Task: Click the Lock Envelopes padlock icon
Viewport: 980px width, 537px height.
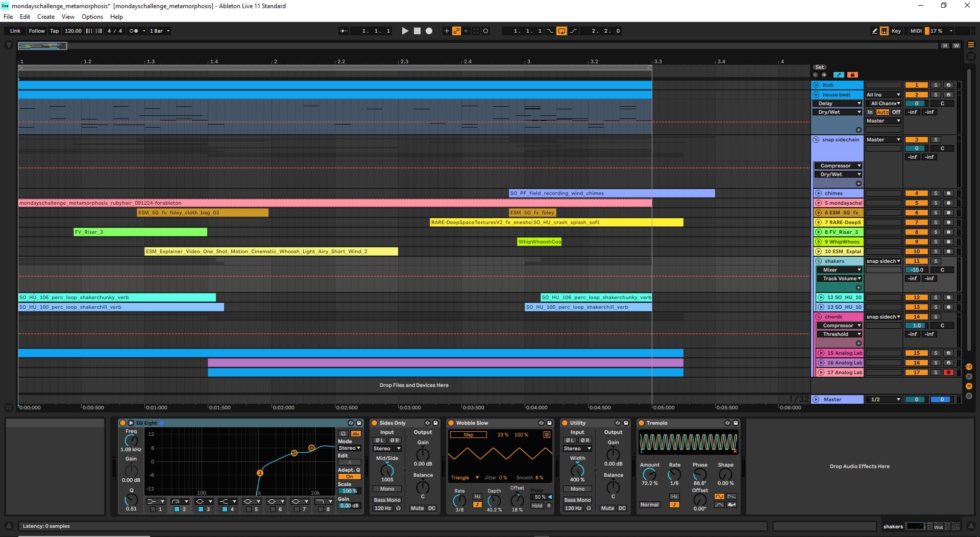Action: [x=852, y=75]
